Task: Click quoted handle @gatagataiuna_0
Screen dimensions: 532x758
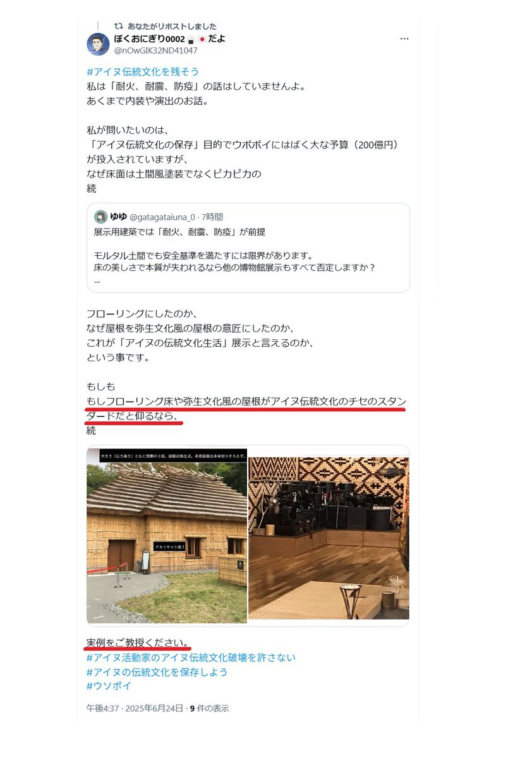Action: [162, 217]
